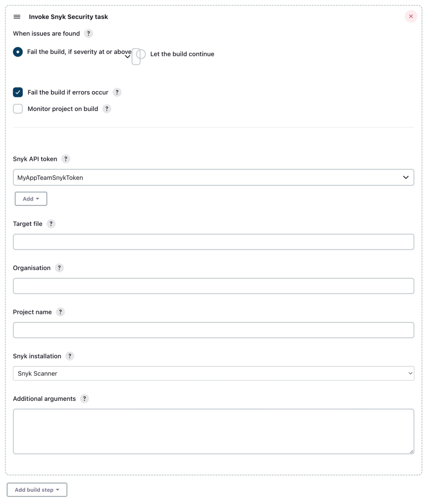Screen dimensions: 427x504
Task: Expand the "Add build step" menu
Action: click(37, 490)
